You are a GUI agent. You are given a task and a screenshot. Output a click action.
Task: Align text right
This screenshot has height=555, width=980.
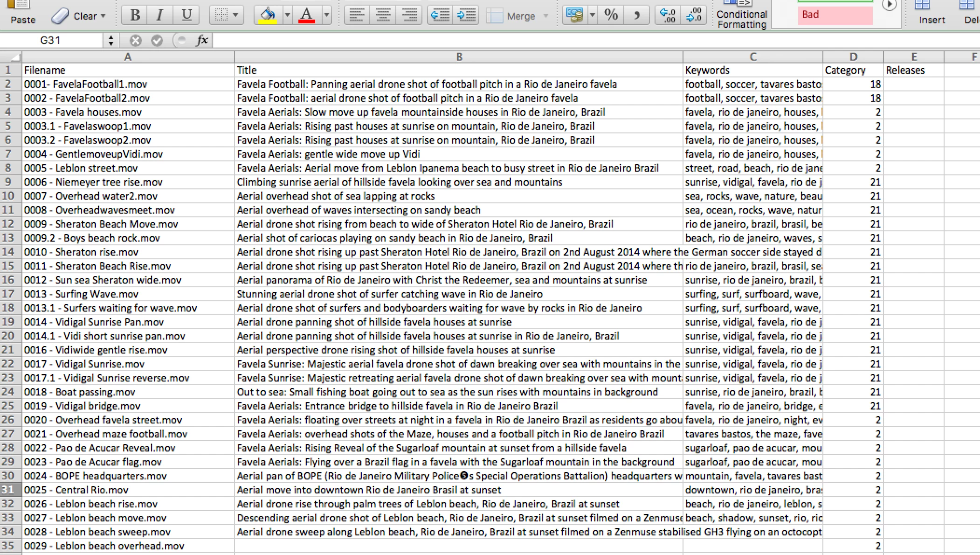[x=409, y=15]
